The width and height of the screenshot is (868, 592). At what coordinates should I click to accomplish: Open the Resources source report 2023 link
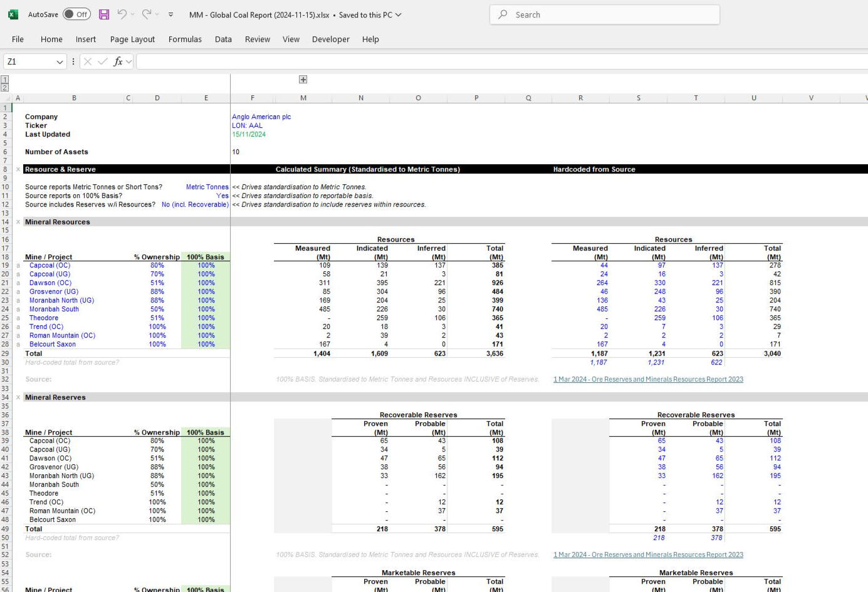[648, 379]
